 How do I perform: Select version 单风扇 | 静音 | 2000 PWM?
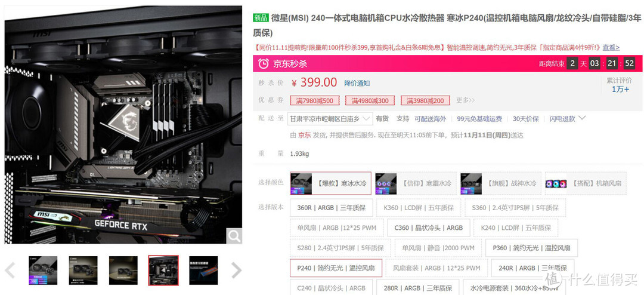tap(438, 248)
